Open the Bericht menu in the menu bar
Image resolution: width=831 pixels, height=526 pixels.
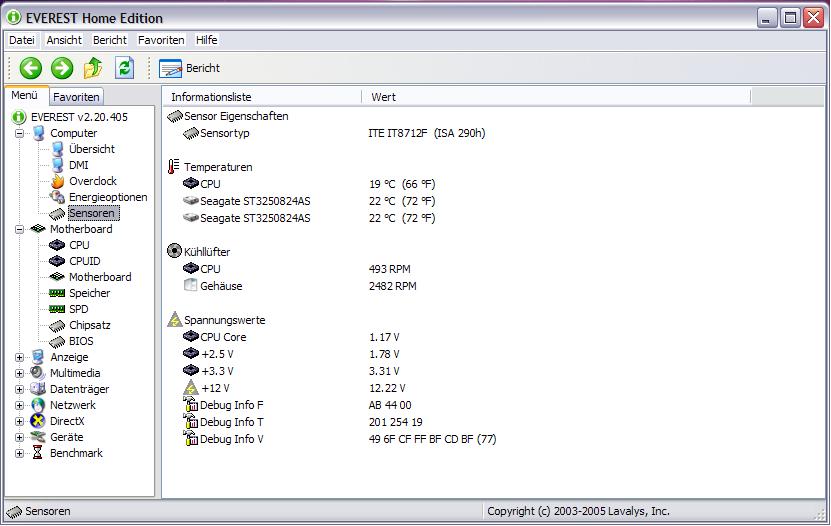pos(110,40)
